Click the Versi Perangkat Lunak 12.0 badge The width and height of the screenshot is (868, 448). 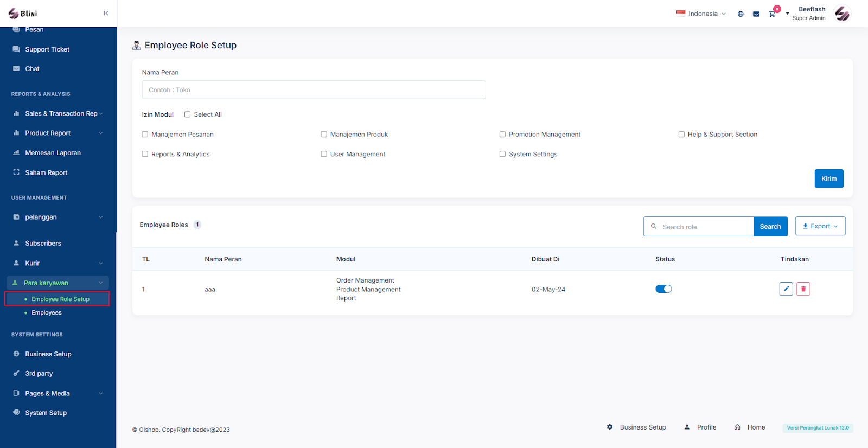(818, 428)
